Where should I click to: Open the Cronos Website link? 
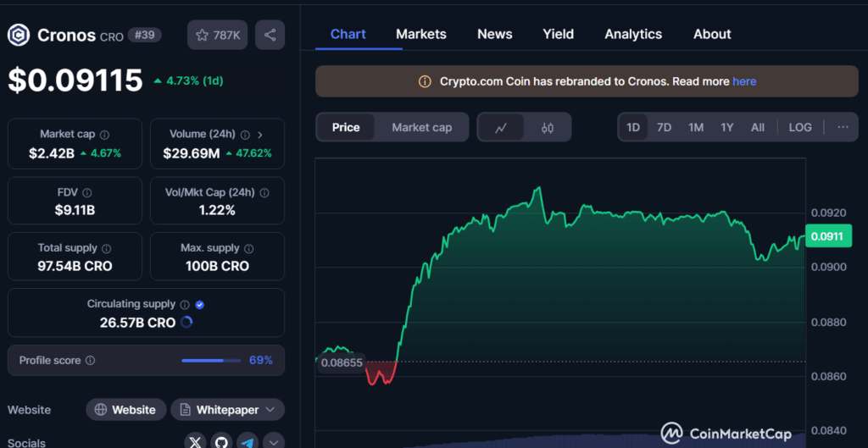pos(125,410)
